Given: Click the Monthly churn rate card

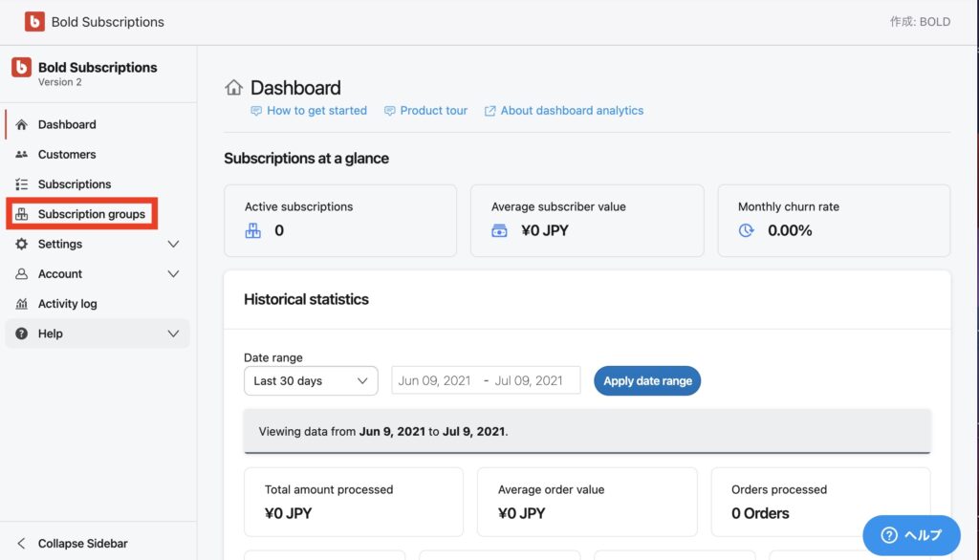Looking at the screenshot, I should (834, 221).
